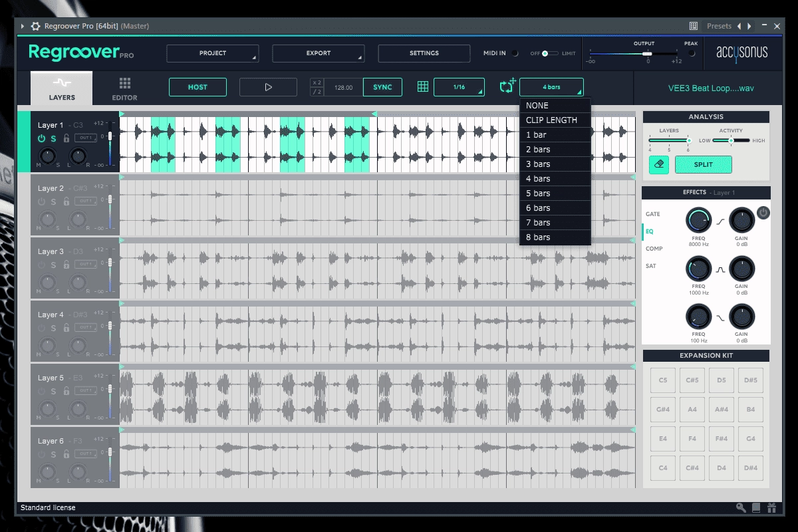This screenshot has width=798, height=532.
Task: Solo Layer 2 with the S button
Action: click(x=53, y=201)
